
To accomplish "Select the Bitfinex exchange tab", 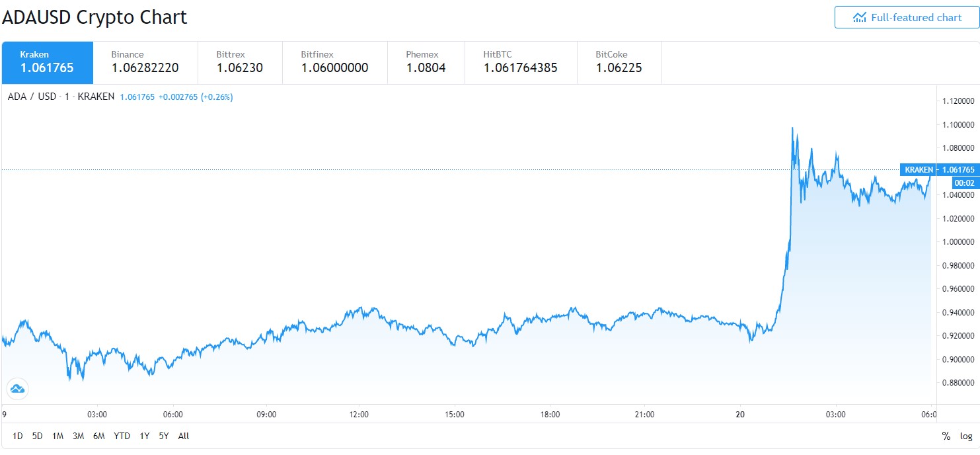I will point(335,62).
